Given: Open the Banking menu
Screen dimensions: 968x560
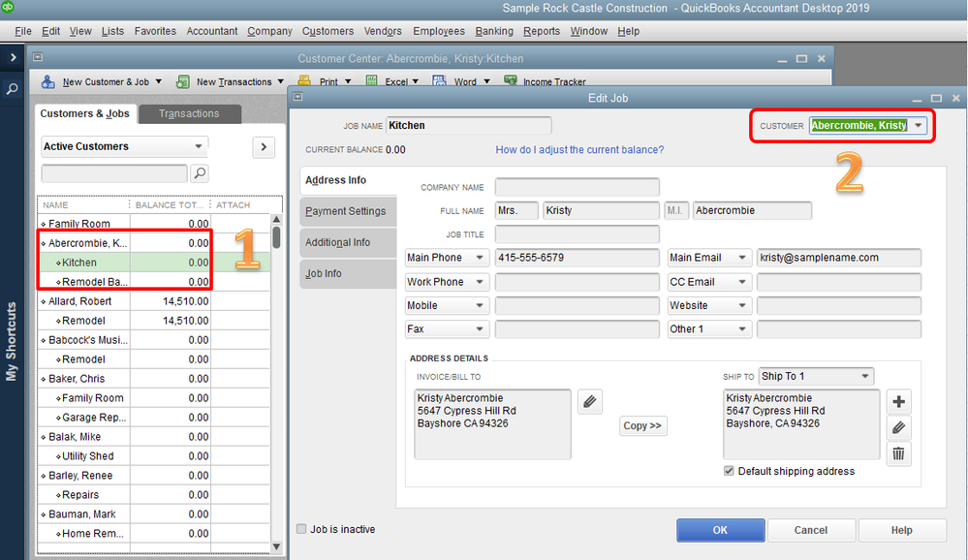Looking at the screenshot, I should tap(494, 31).
